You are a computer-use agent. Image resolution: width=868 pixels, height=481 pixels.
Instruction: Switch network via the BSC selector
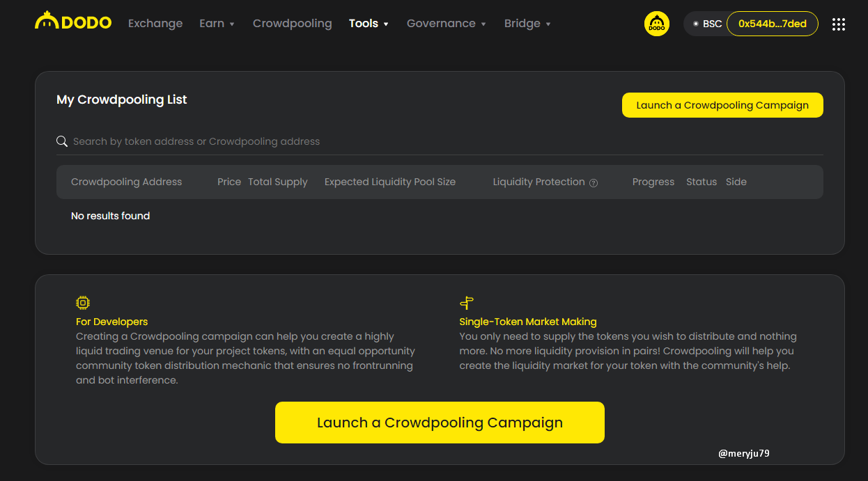pyautogui.click(x=707, y=24)
